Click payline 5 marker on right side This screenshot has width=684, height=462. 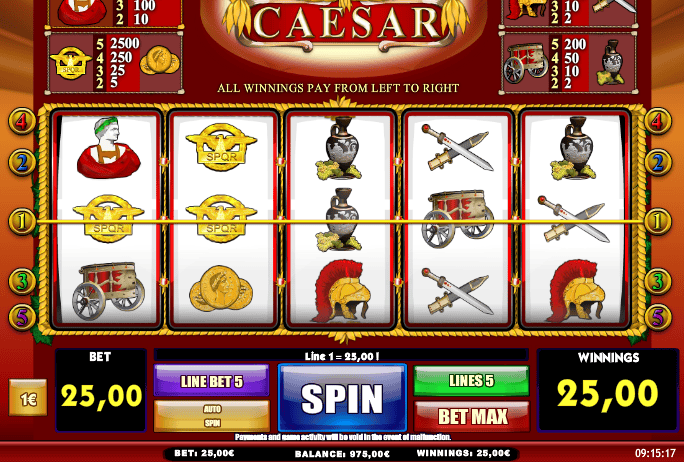pos(658,317)
